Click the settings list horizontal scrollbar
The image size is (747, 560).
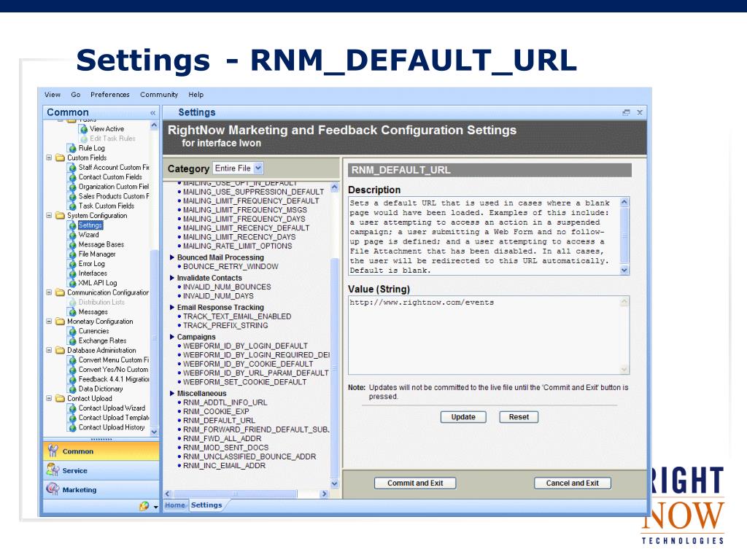246,494
